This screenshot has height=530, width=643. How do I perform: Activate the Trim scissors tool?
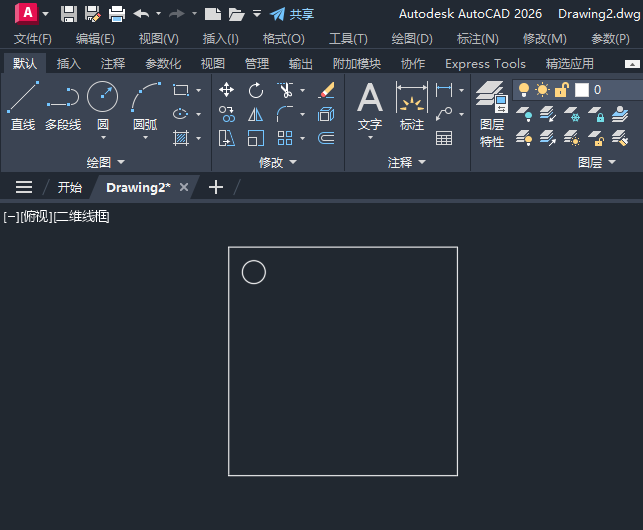click(x=285, y=90)
